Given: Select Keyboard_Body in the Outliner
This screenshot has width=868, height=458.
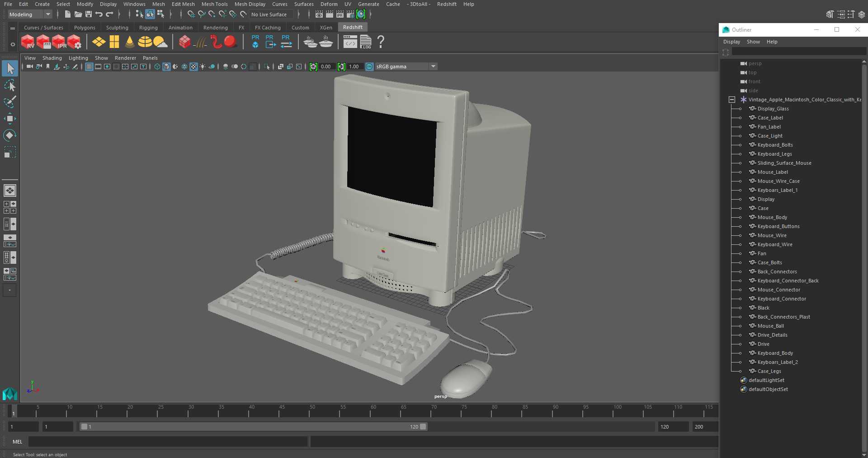Looking at the screenshot, I should [x=775, y=353].
